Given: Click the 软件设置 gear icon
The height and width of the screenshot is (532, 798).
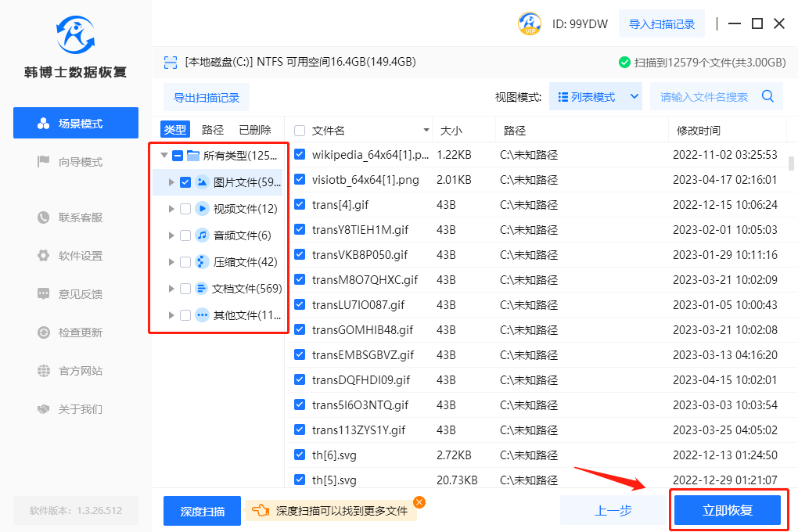Looking at the screenshot, I should click(x=44, y=256).
